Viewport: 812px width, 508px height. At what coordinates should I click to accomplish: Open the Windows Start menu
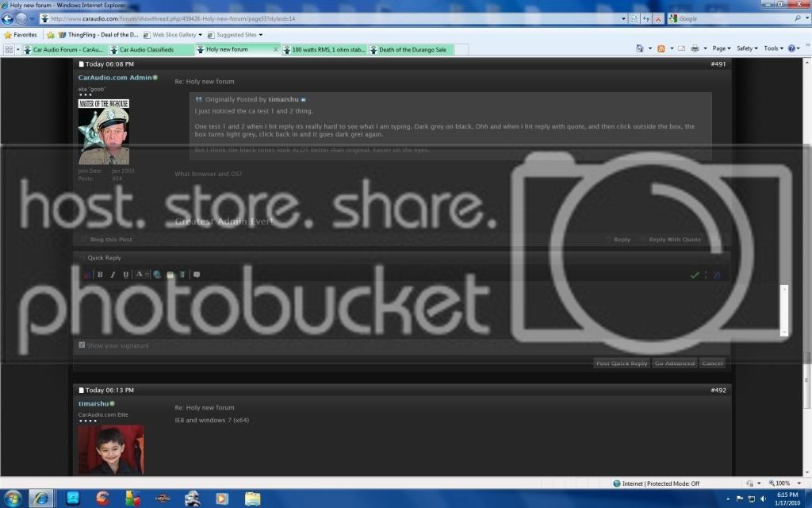12,498
